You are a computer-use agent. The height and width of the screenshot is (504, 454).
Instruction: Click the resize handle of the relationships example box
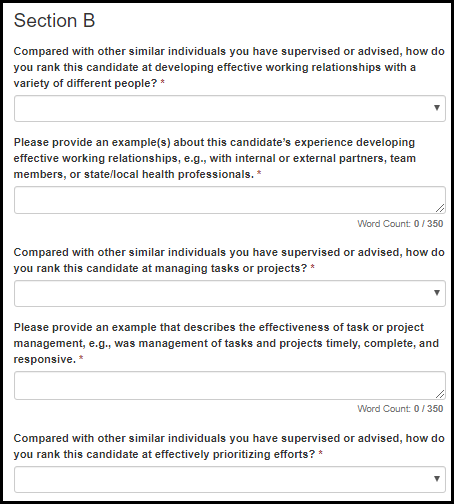pos(440,208)
